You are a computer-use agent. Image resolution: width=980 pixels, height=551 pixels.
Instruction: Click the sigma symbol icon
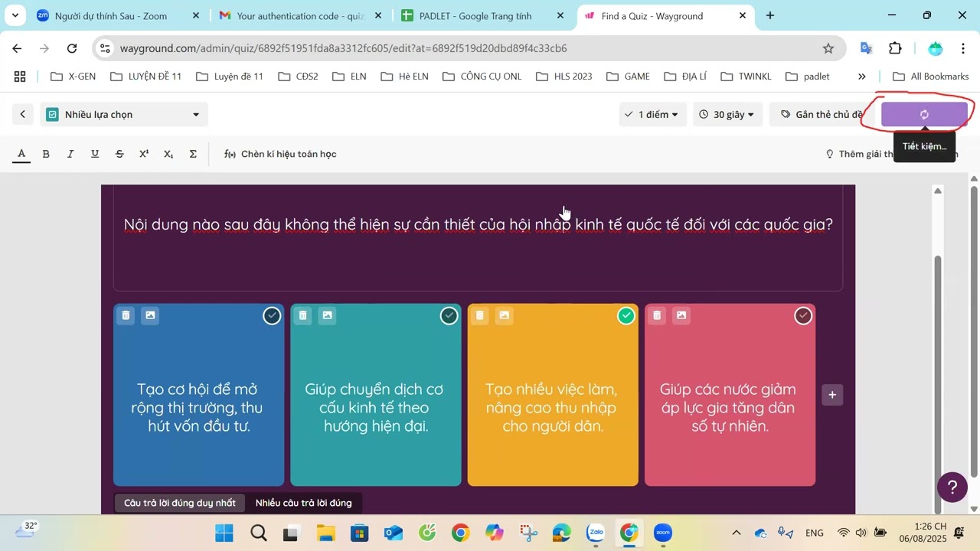(193, 154)
